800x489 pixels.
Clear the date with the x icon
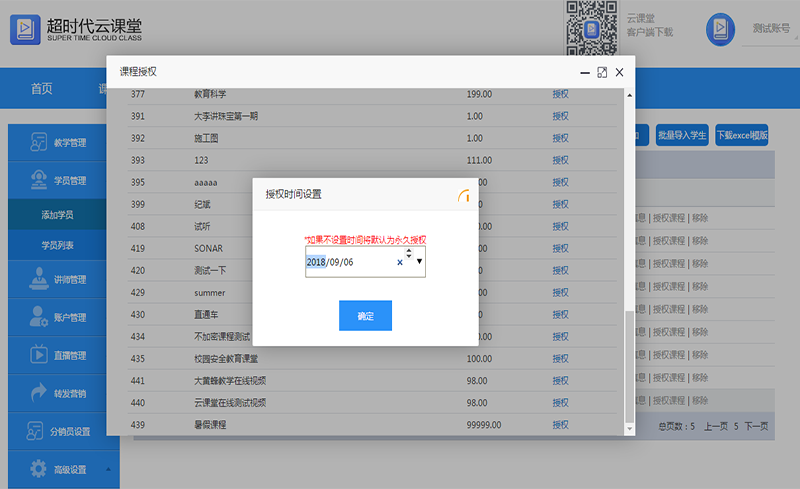(399, 262)
